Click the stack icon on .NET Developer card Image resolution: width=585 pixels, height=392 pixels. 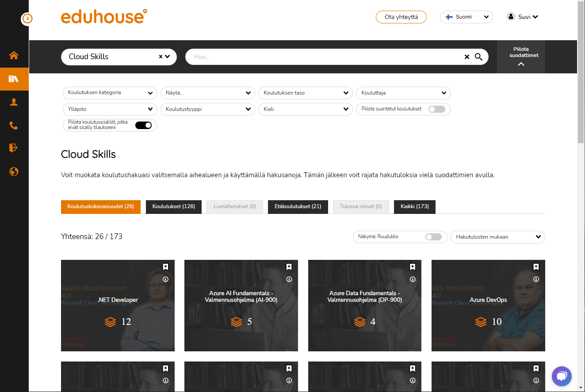pos(111,322)
